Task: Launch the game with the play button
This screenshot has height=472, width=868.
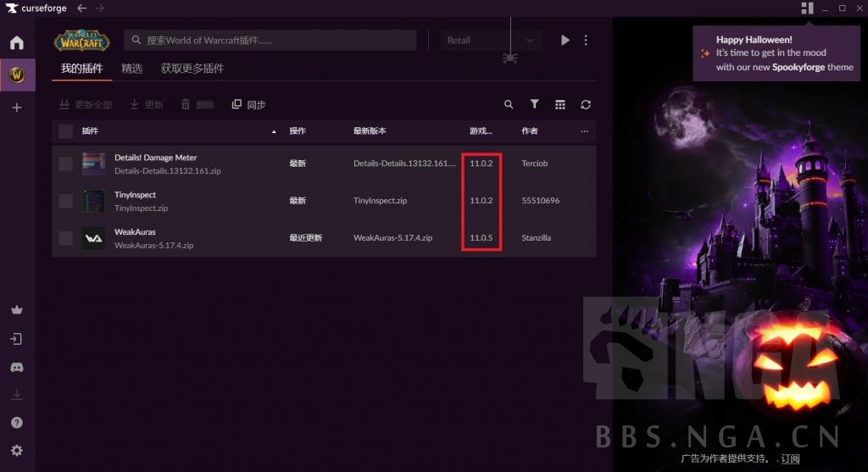Action: click(x=565, y=40)
